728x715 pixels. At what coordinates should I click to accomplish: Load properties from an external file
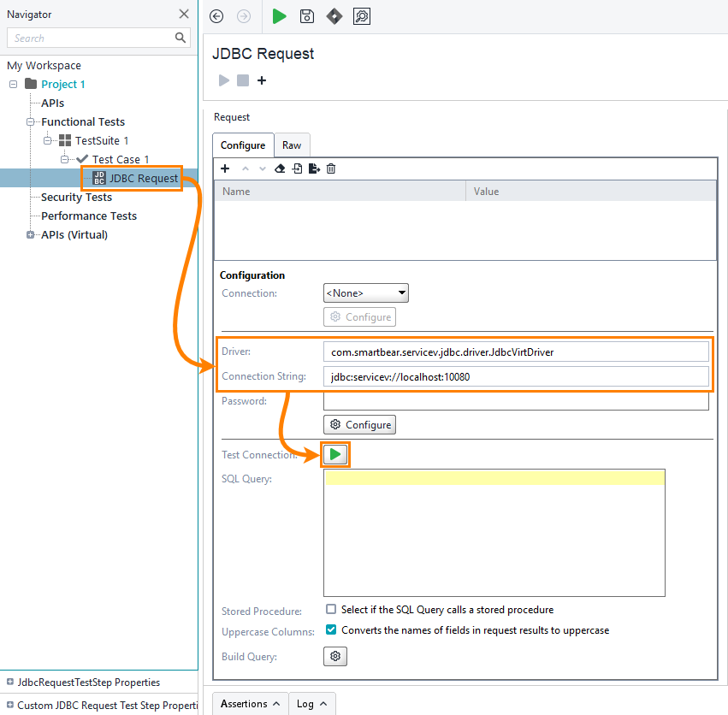coord(296,168)
